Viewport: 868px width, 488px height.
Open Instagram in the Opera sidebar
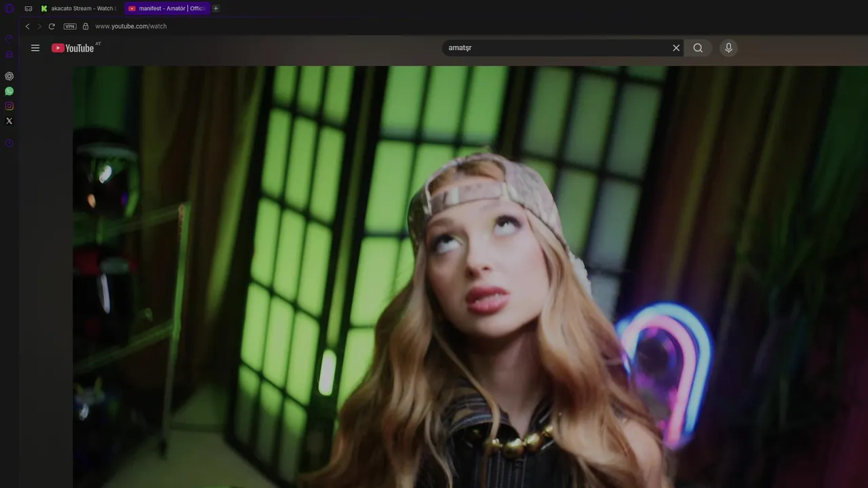pyautogui.click(x=9, y=106)
